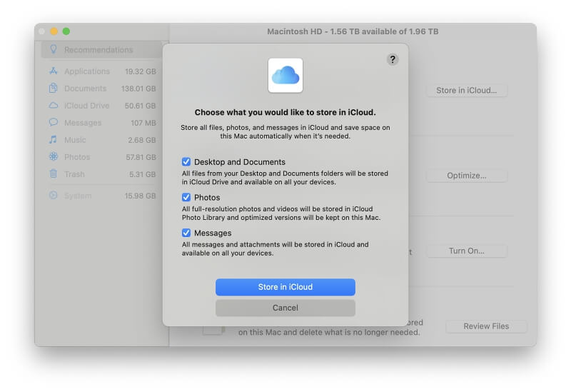
Task: Click the iCloud logo in the dialog
Action: 285,76
